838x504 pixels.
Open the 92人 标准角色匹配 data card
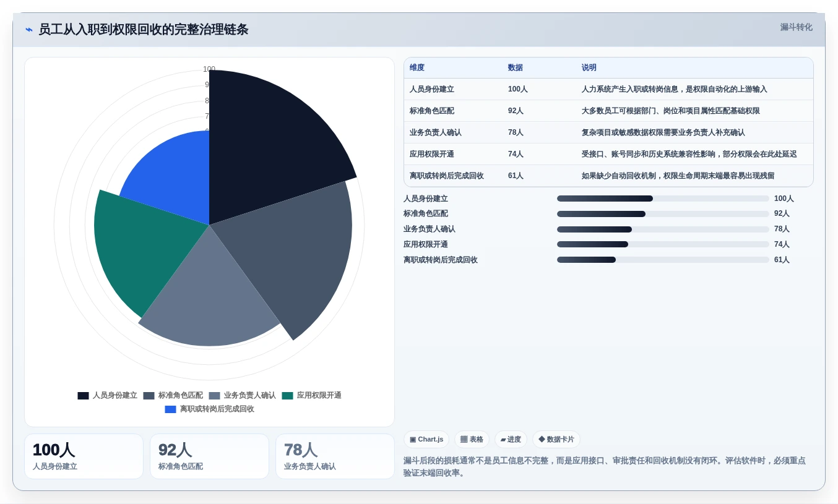[x=209, y=456]
